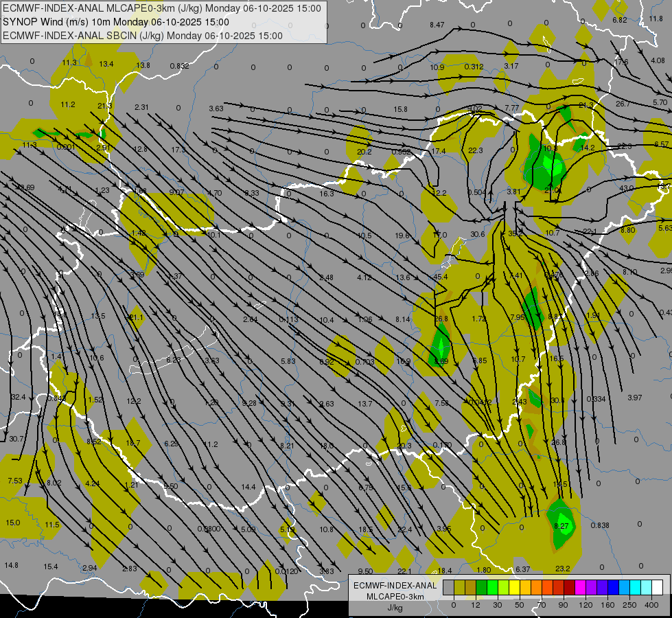This screenshot has height=618, width=672.
Task: Click legend tick label 160
Action: pyautogui.click(x=607, y=605)
